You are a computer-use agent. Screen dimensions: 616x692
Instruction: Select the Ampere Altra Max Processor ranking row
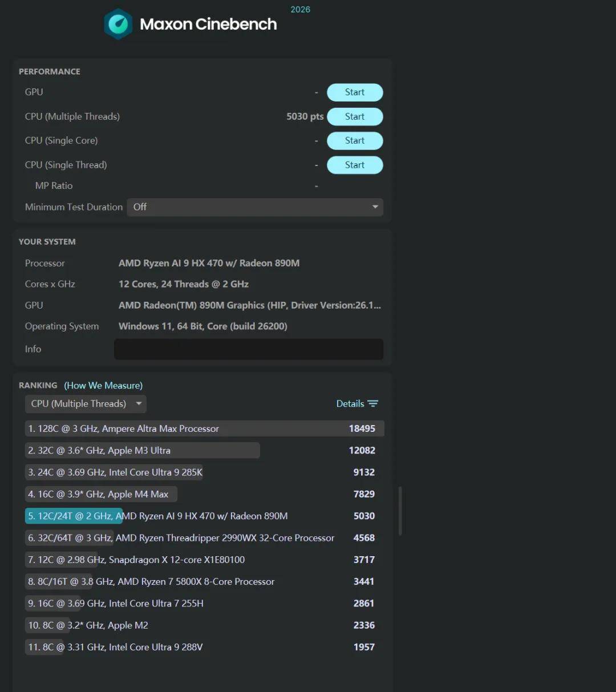pyautogui.click(x=204, y=429)
